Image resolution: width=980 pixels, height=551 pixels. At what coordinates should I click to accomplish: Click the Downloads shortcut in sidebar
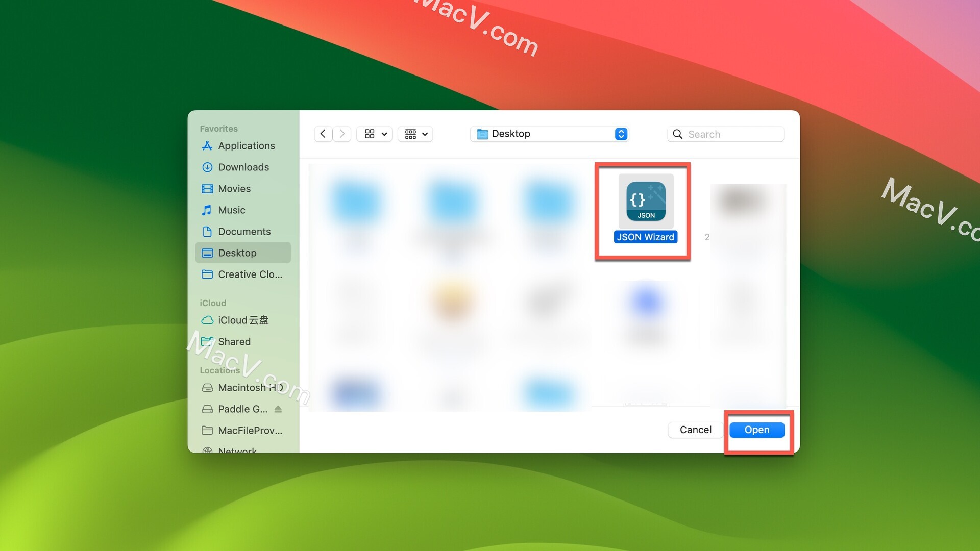pos(243,166)
